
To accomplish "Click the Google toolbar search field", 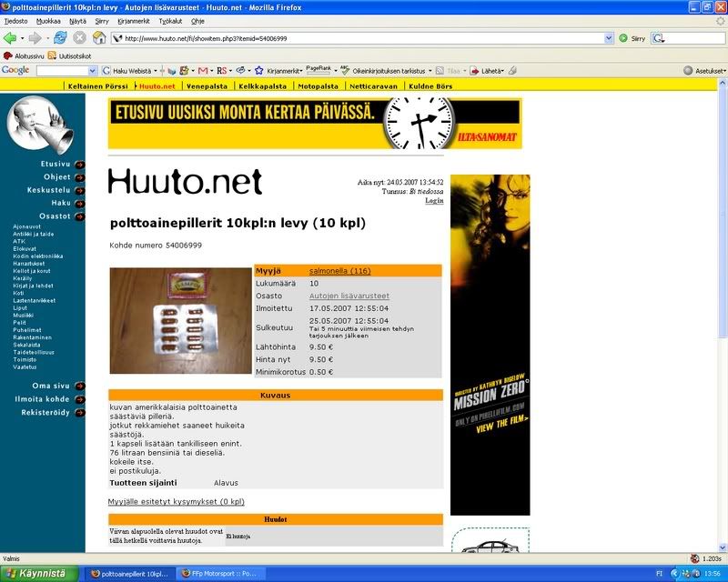I will click(x=62, y=71).
